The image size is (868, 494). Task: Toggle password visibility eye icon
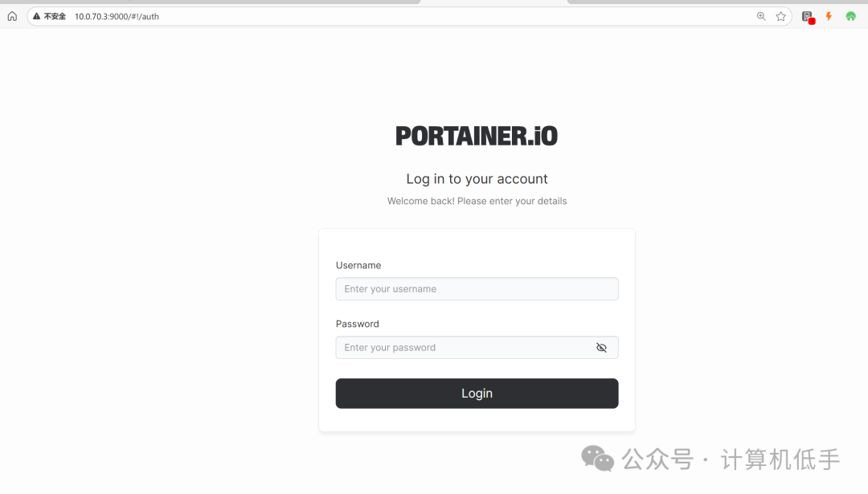pyautogui.click(x=601, y=347)
